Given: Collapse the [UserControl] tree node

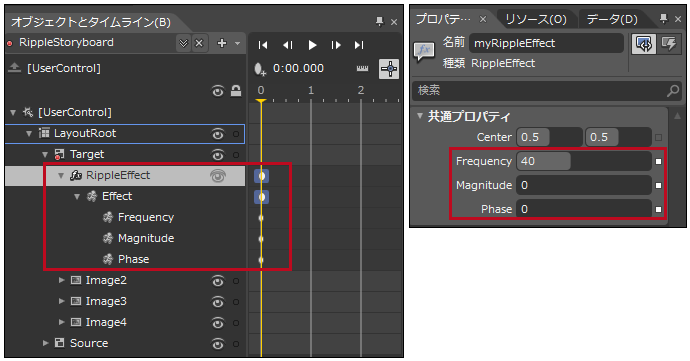Looking at the screenshot, I should point(13,113).
